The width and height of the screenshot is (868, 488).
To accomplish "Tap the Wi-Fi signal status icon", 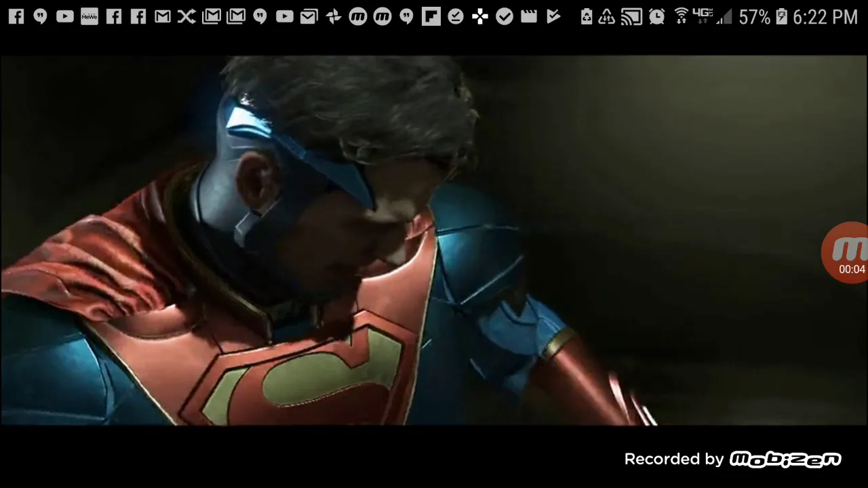I will (x=682, y=16).
